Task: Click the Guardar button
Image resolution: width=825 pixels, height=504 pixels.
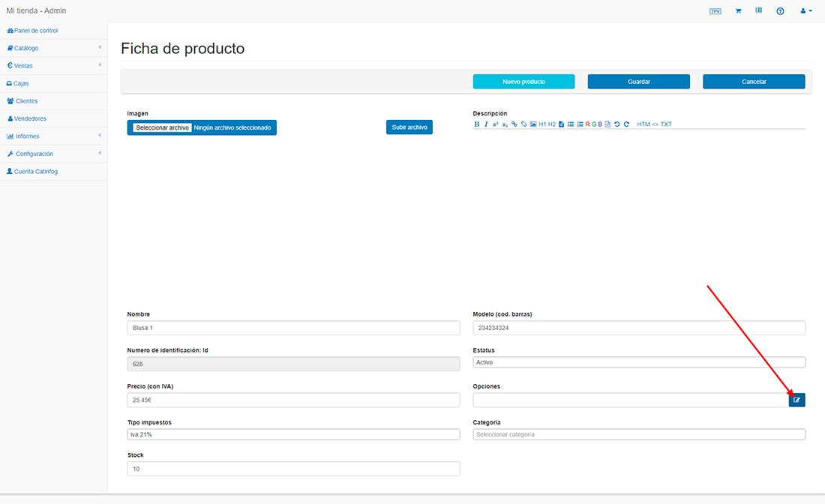Action: tap(639, 82)
